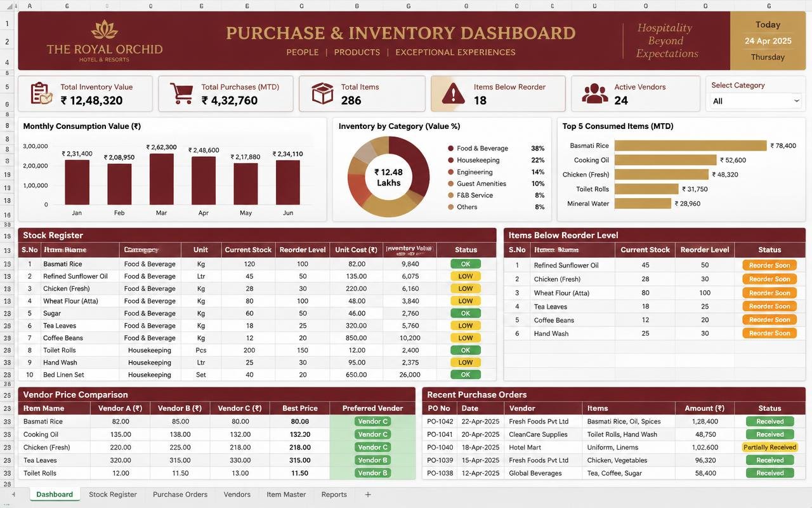
Task: Click the Engineering legend color dot
Action: [450, 172]
